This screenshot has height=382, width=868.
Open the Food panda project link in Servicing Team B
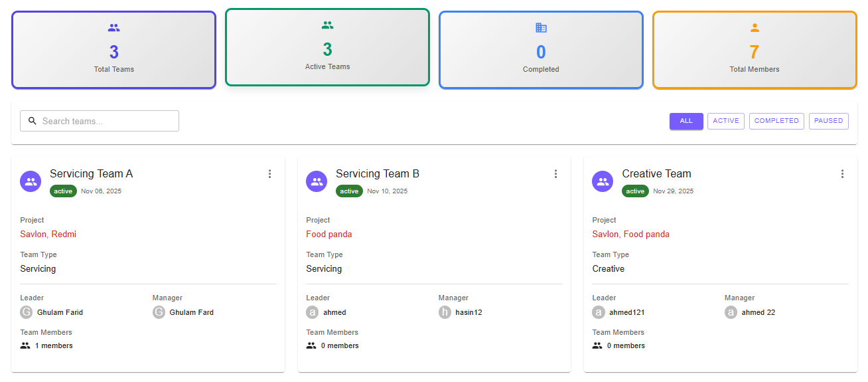[x=329, y=234]
